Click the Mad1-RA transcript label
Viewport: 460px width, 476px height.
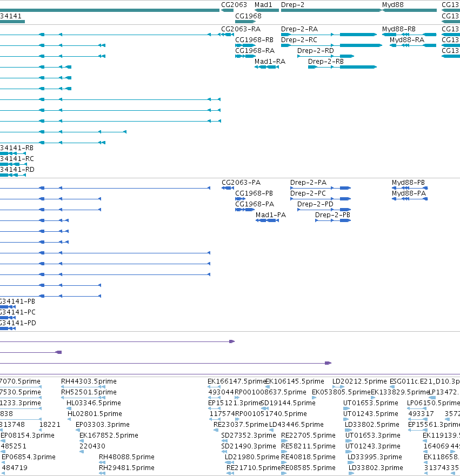click(270, 62)
